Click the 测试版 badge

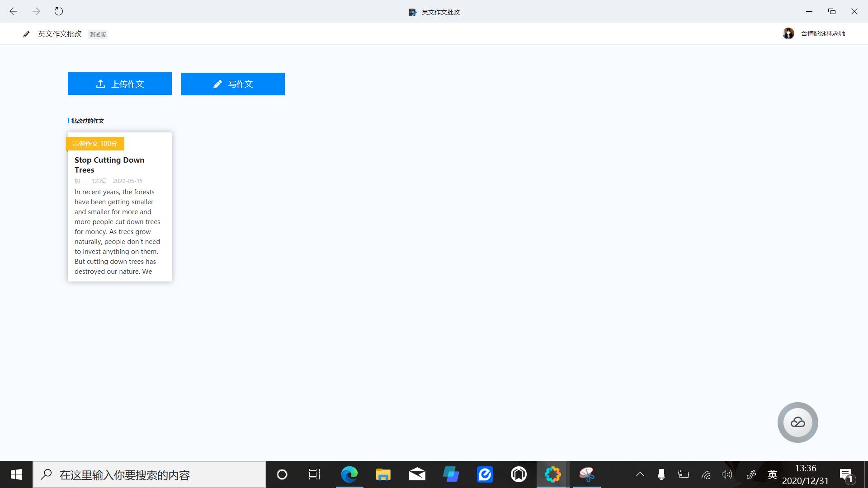click(x=98, y=34)
